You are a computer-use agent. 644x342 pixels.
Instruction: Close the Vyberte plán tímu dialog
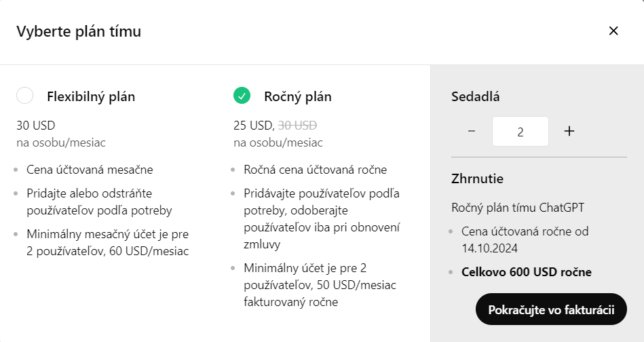613,31
